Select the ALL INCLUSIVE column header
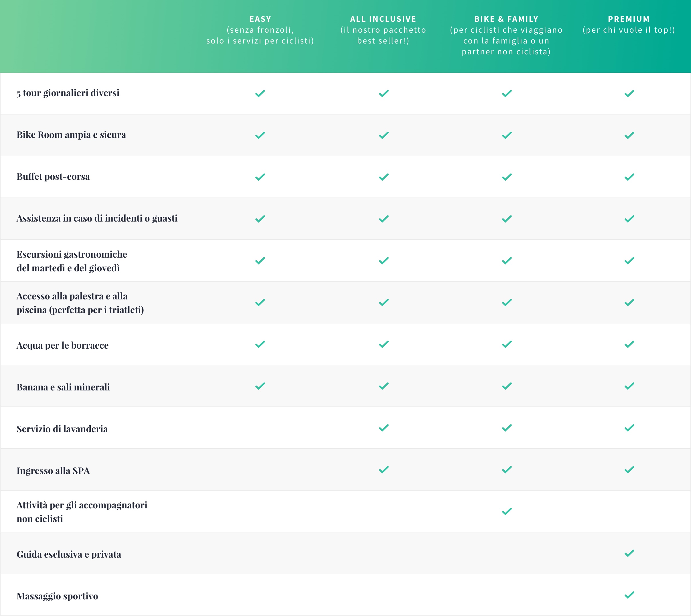691x616 pixels. click(383, 30)
